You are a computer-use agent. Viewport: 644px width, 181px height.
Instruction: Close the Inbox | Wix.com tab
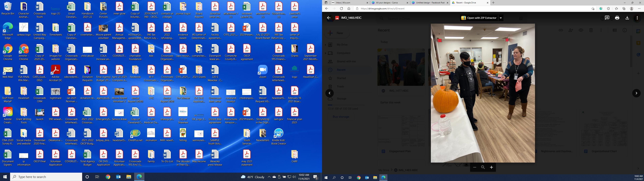click(x=367, y=3)
